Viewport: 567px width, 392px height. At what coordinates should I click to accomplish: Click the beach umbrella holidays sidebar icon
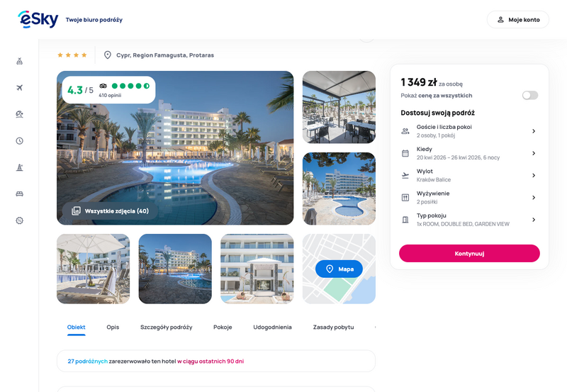coord(20,114)
